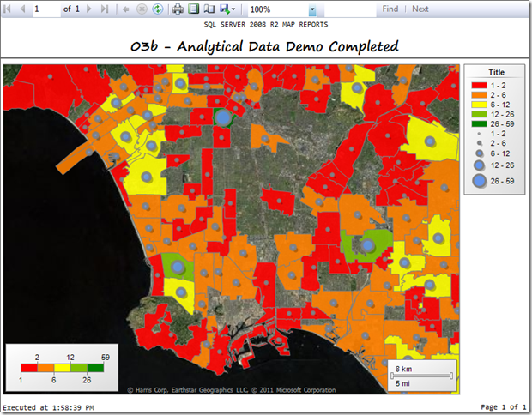Click the current page number field
Viewport: 532px width, 415px height.
pos(46,9)
